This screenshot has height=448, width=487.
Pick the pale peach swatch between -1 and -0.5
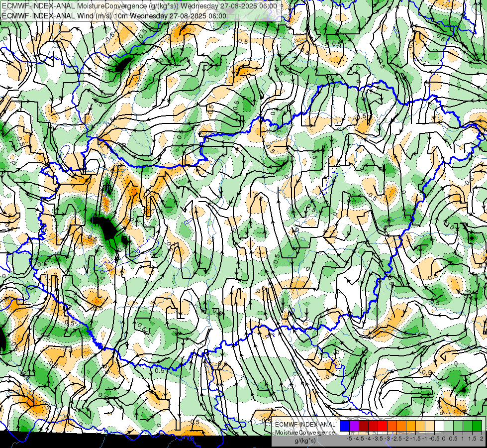(x=430, y=426)
